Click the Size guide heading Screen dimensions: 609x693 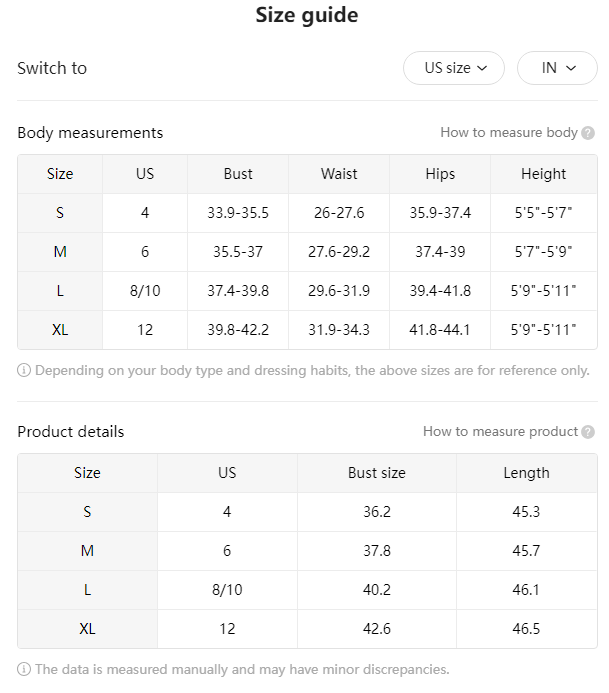coord(307,15)
